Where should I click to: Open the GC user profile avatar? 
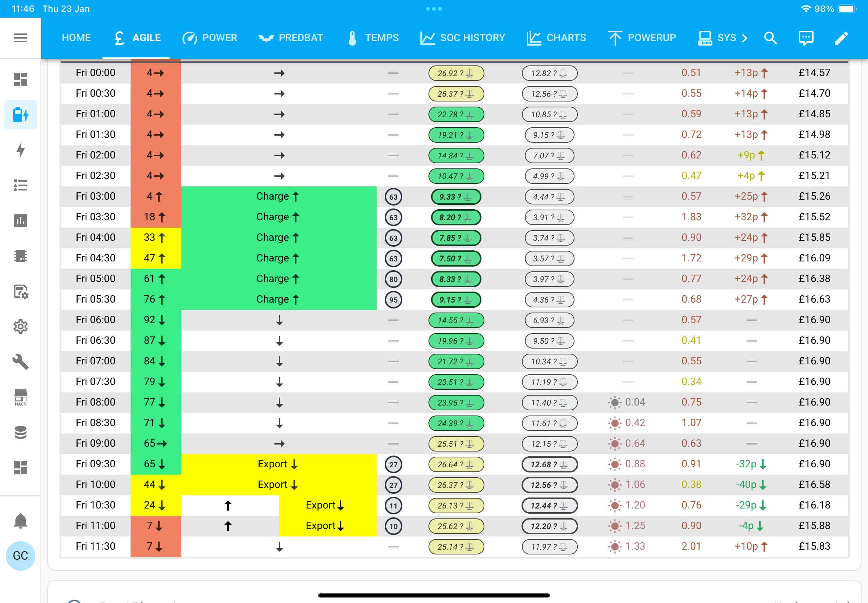pyautogui.click(x=20, y=556)
